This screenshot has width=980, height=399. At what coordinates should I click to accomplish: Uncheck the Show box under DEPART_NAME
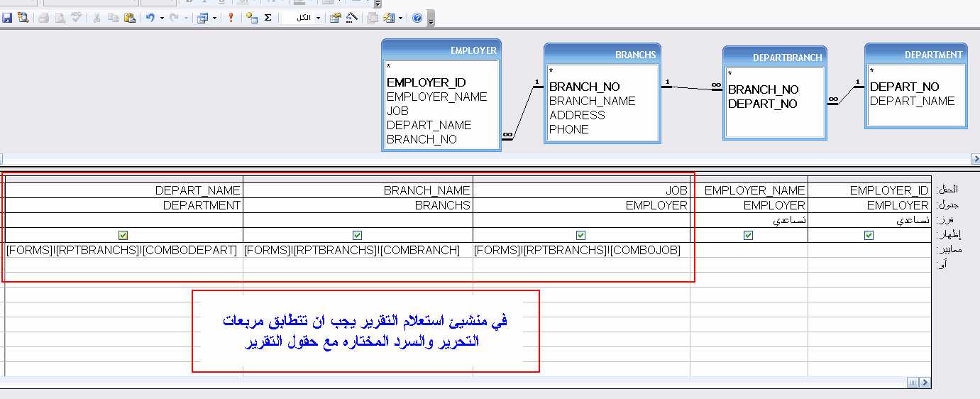[x=123, y=235]
